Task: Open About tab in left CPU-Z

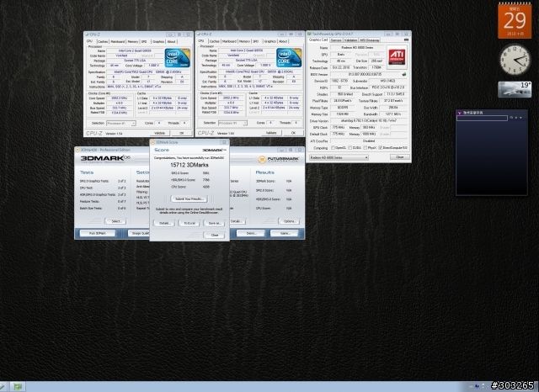Action: click(x=171, y=41)
